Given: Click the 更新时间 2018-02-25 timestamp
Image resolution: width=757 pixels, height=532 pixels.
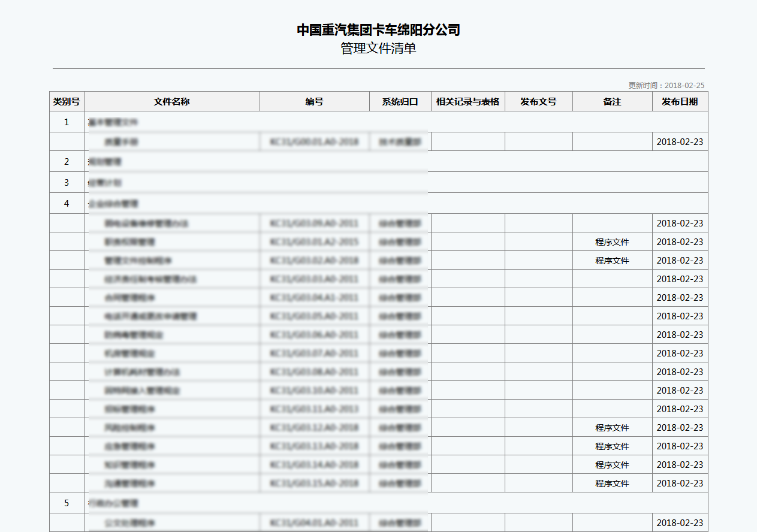Looking at the screenshot, I should click(666, 86).
